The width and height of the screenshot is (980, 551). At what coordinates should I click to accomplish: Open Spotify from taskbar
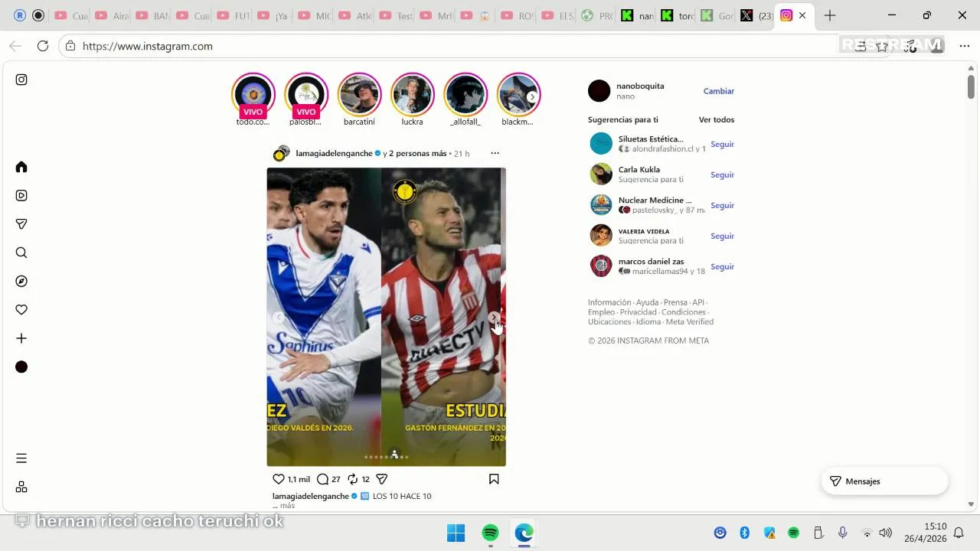coord(490,533)
